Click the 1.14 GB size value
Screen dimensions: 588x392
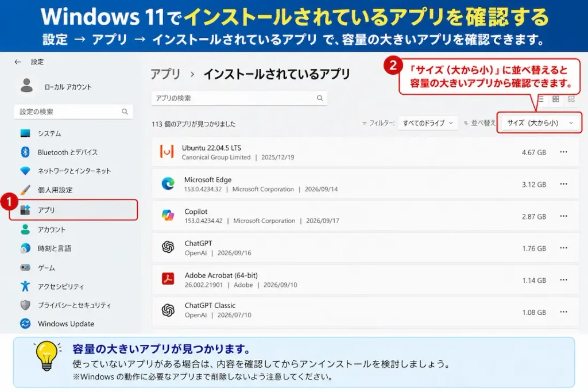coord(533,280)
